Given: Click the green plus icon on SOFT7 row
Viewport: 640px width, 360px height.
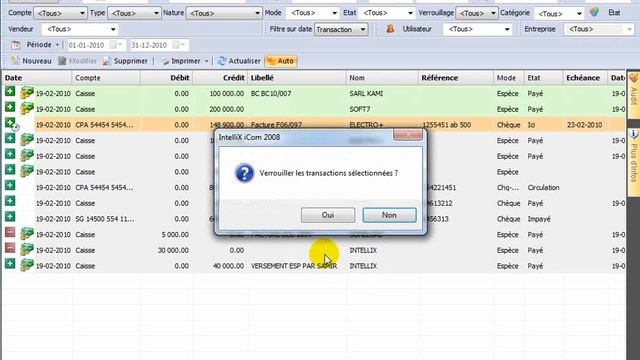Looking at the screenshot, I should coord(10,107).
